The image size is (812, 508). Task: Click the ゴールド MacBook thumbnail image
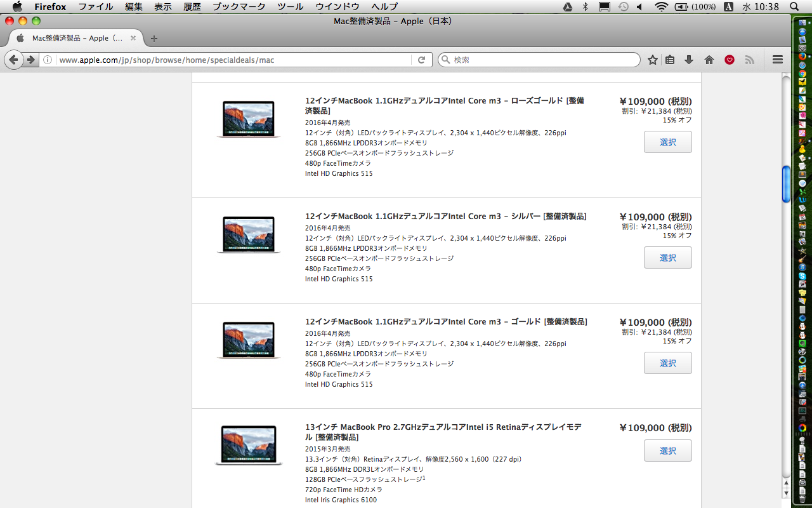click(x=248, y=340)
